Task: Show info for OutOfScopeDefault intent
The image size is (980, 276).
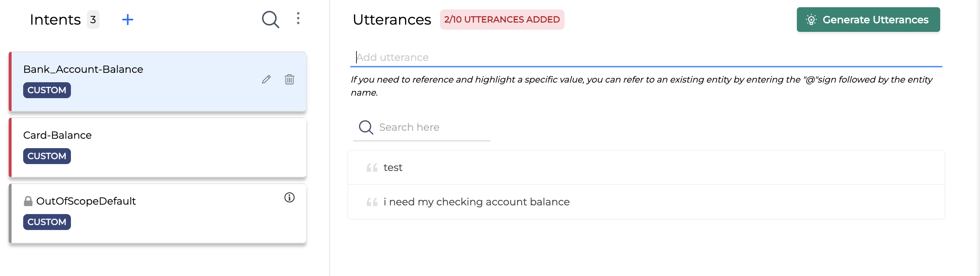Action: tap(290, 197)
